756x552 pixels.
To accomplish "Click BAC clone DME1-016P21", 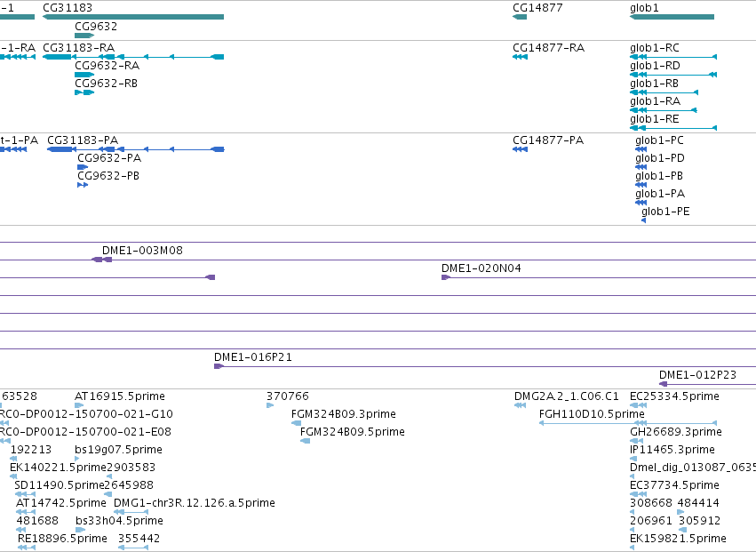I will pyautogui.click(x=253, y=357).
